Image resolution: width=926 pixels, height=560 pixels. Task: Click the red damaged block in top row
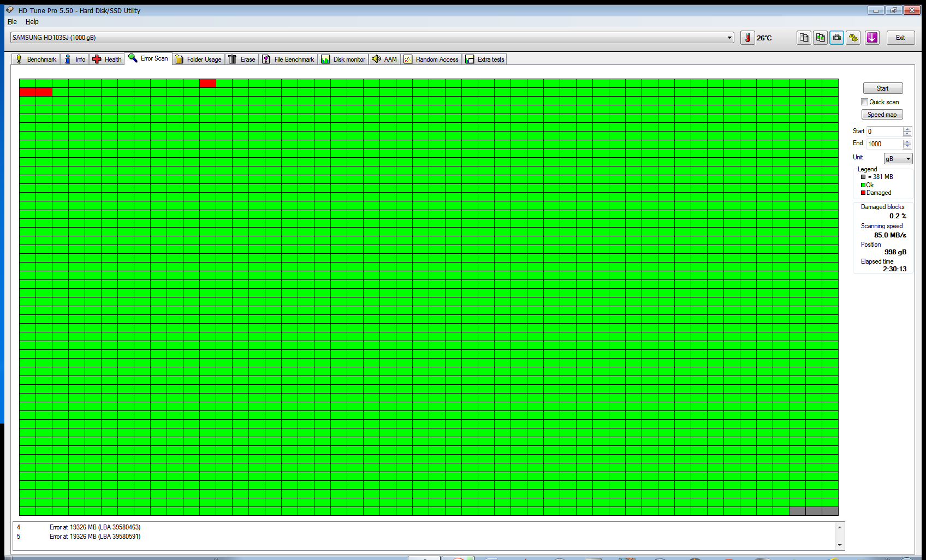coord(207,83)
